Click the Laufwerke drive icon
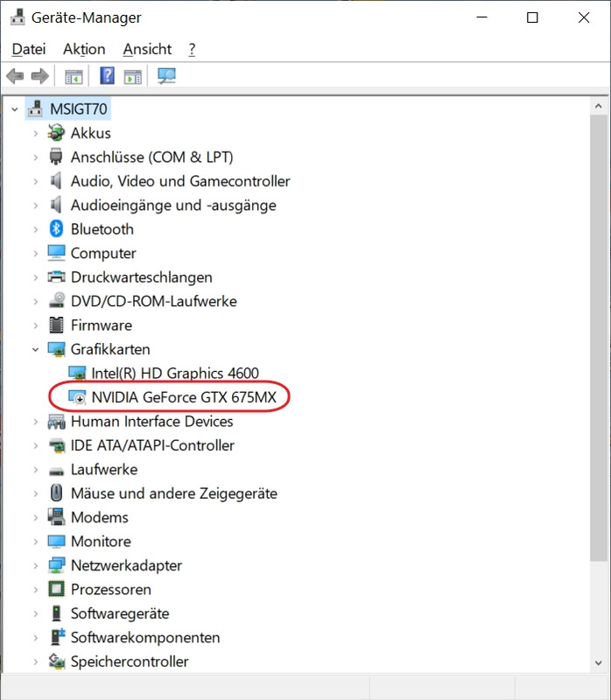Viewport: 611px width, 700px height. tap(56, 470)
